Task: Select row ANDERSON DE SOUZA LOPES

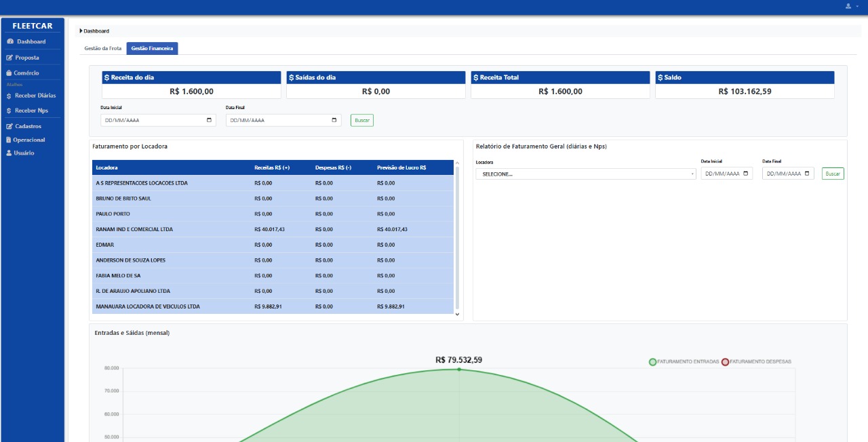Action: (273, 260)
